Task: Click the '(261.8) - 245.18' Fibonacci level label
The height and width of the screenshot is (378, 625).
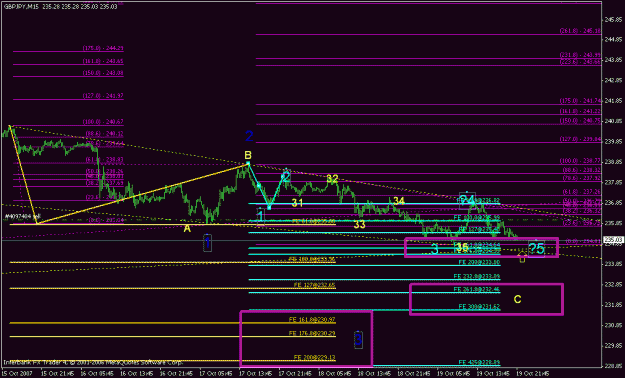Action: point(580,31)
